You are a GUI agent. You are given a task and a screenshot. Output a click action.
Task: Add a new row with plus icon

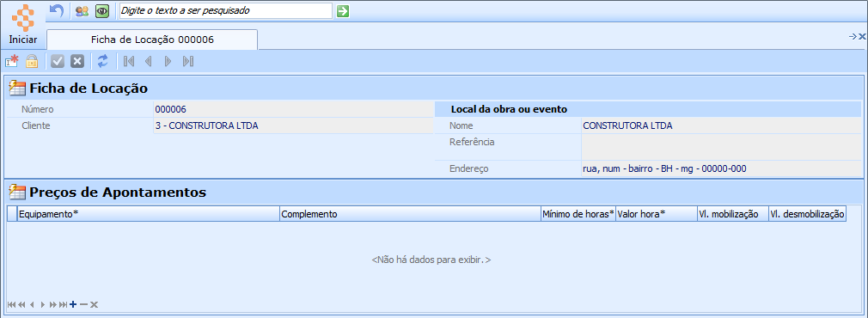[73, 305]
